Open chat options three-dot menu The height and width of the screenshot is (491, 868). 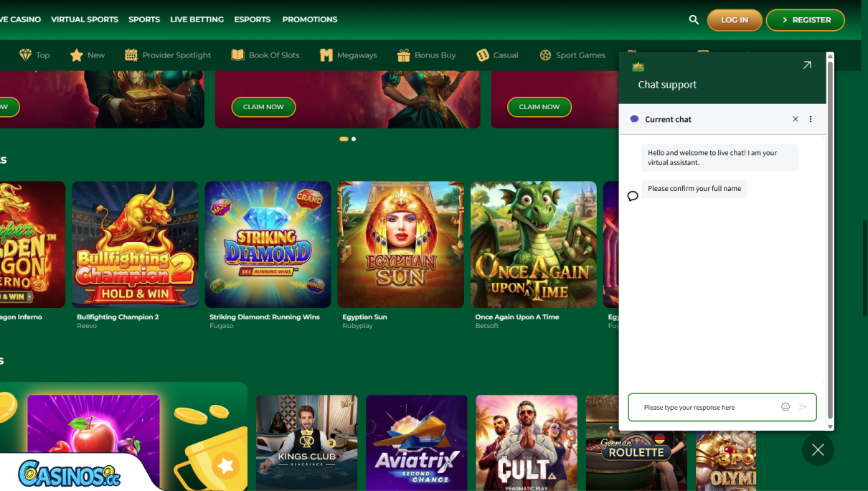coord(811,119)
